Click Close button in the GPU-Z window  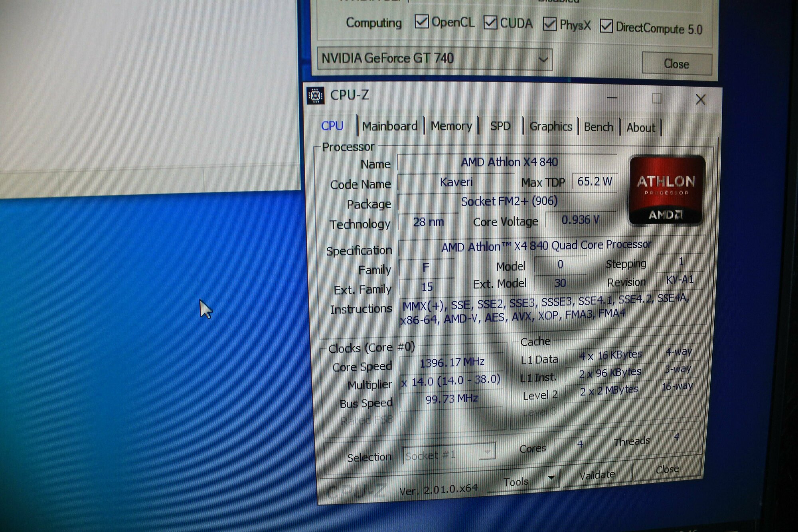pyautogui.click(x=676, y=64)
